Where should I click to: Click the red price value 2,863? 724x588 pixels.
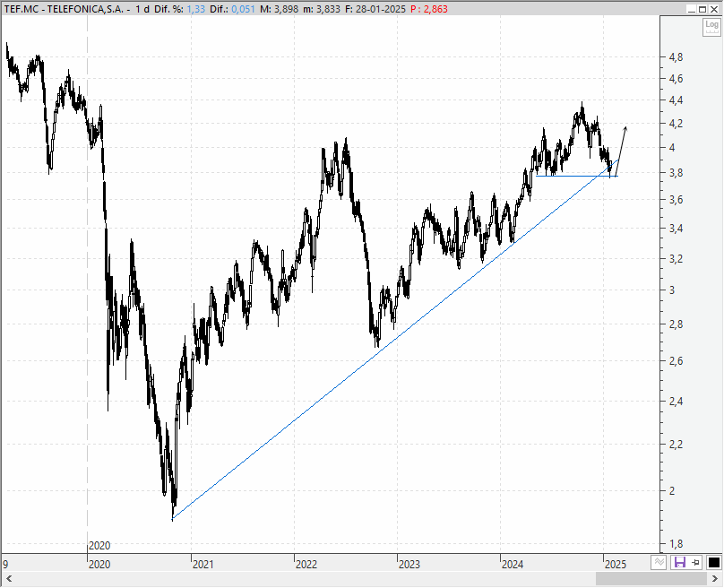tap(435, 9)
